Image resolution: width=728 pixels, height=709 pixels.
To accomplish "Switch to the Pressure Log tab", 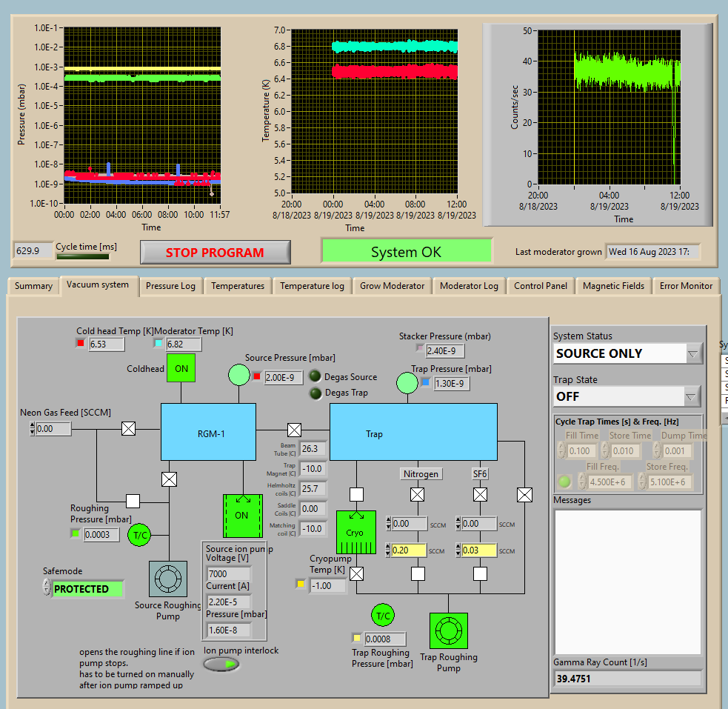I will tap(170, 286).
